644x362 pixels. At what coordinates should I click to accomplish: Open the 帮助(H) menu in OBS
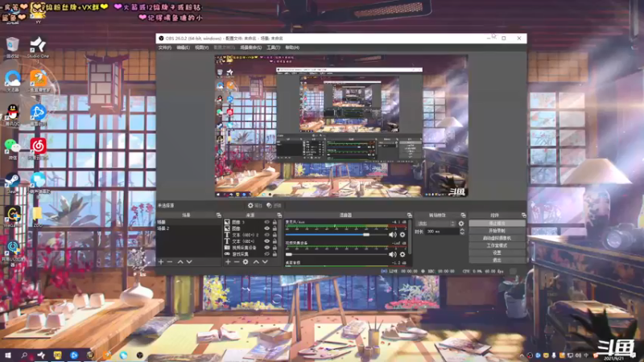coord(292,47)
